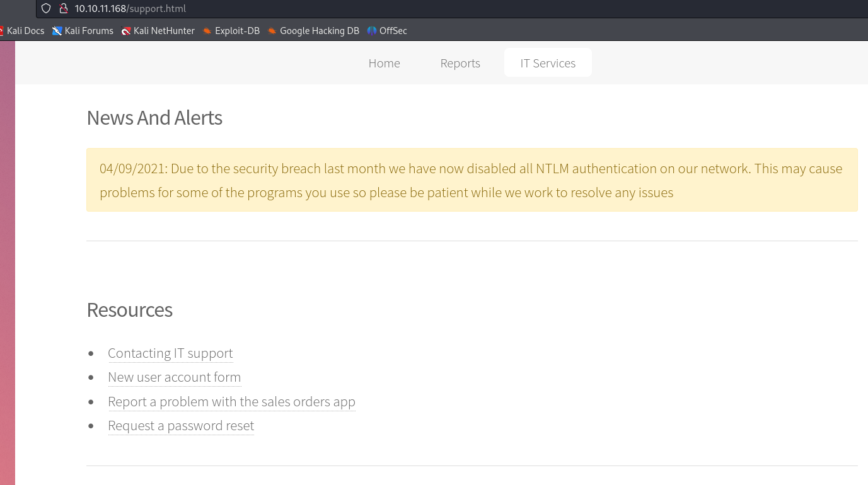Open Request a password reset link
This screenshot has height=485, width=868.
(x=181, y=426)
